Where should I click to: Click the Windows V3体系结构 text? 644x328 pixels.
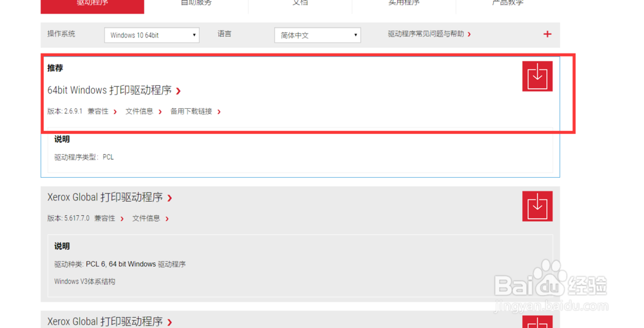point(84,282)
